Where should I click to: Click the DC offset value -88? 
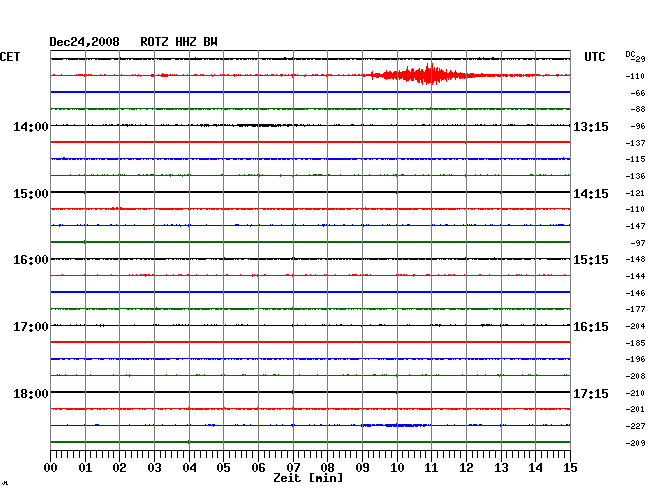(x=637, y=109)
